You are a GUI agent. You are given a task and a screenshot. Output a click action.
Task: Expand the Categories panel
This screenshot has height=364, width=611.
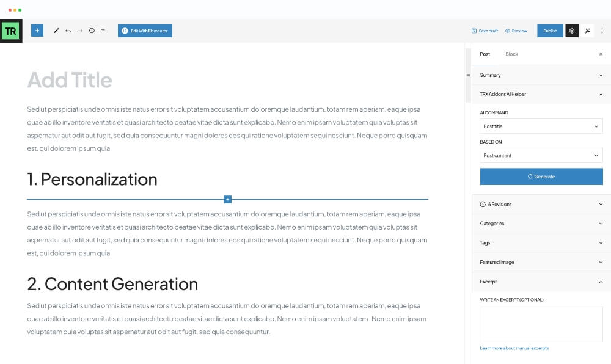click(541, 224)
